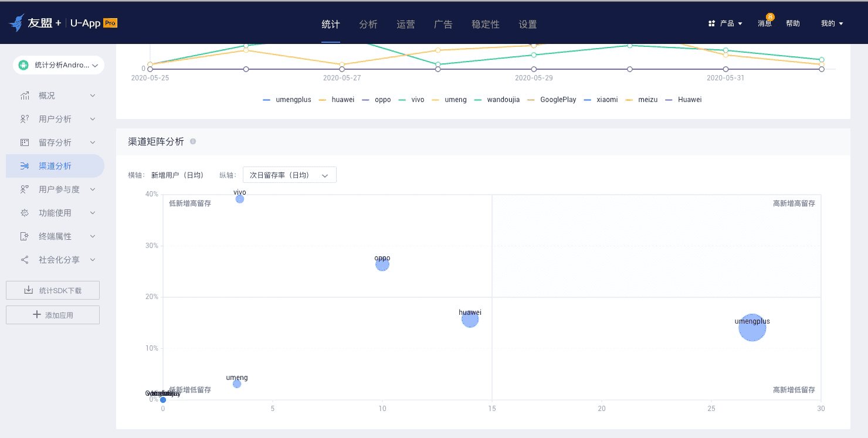This screenshot has height=438, width=868.
Task: Toggle capitalized Huawei series in legend
Action: pos(683,100)
